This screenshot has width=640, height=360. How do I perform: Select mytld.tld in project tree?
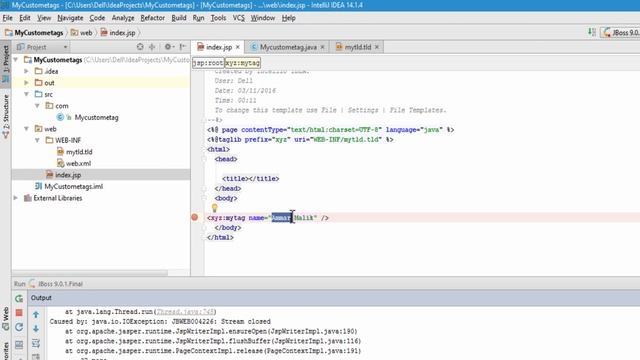point(79,152)
